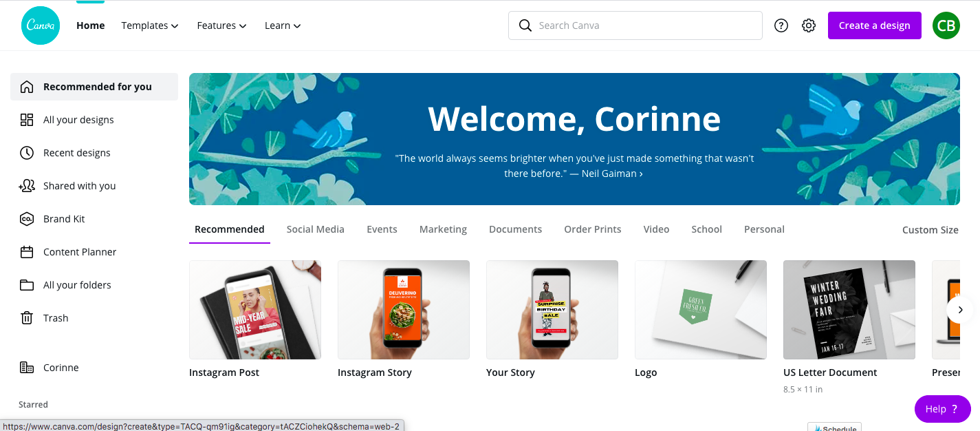Viewport: 980px width, 431px height.
Task: Click the Create a design button
Action: pyautogui.click(x=875, y=25)
